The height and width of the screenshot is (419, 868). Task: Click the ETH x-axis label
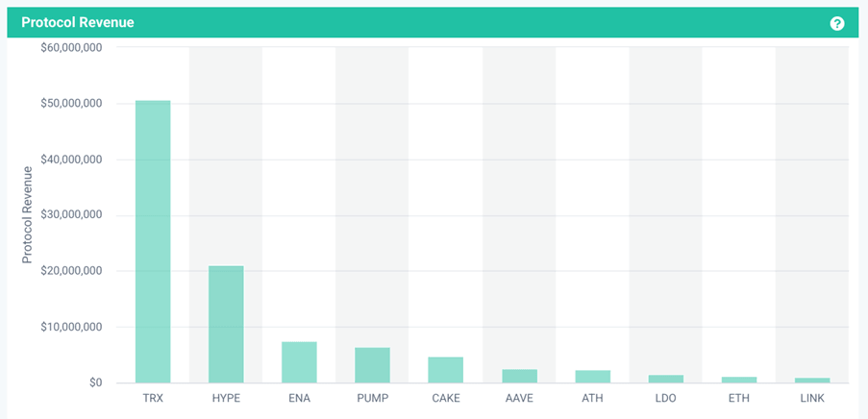tap(739, 397)
